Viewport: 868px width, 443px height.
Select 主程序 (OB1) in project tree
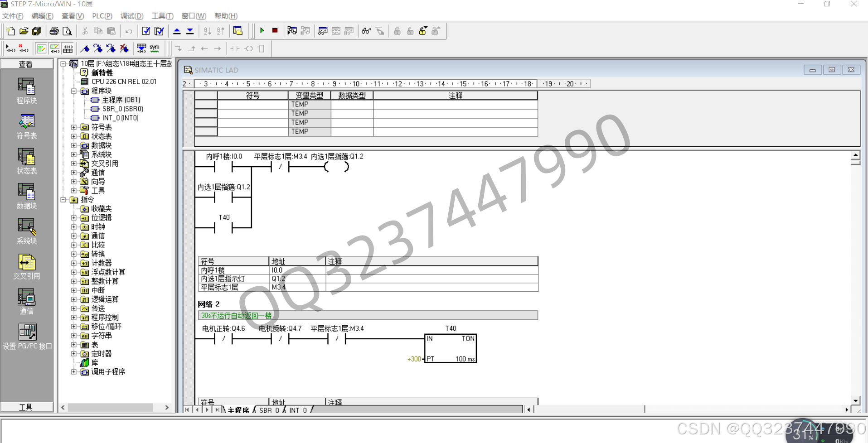pyautogui.click(x=121, y=100)
